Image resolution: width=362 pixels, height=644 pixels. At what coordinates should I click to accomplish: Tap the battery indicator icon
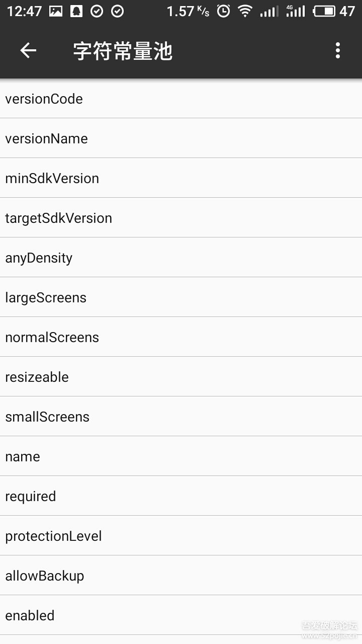click(x=324, y=11)
